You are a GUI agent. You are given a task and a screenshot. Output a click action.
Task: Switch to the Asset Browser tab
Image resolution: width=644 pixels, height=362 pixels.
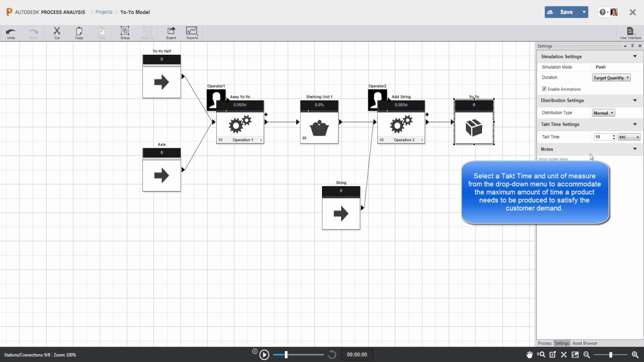pos(585,343)
